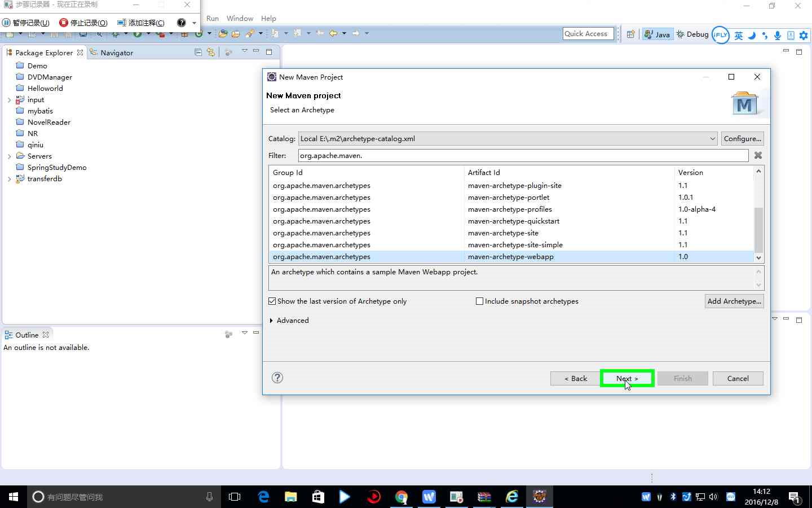This screenshot has height=508, width=812.
Task: Switch to the Debug perspective
Action: pyautogui.click(x=692, y=34)
